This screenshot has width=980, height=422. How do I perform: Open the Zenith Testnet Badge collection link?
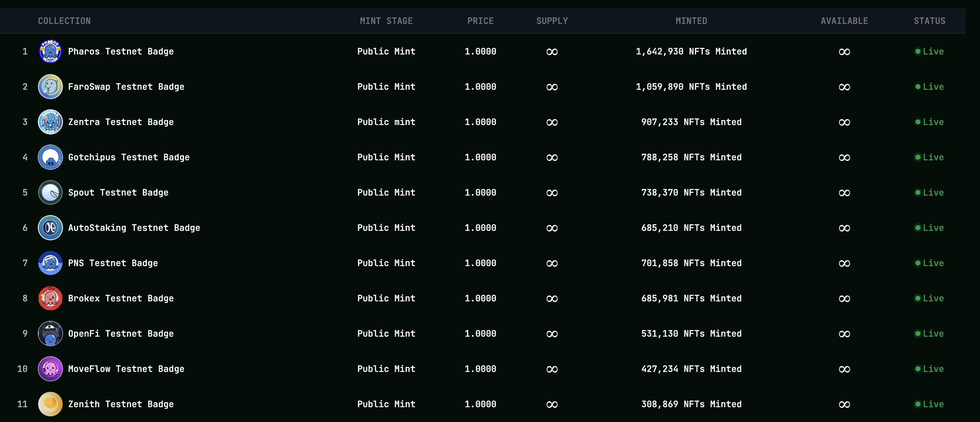click(121, 404)
